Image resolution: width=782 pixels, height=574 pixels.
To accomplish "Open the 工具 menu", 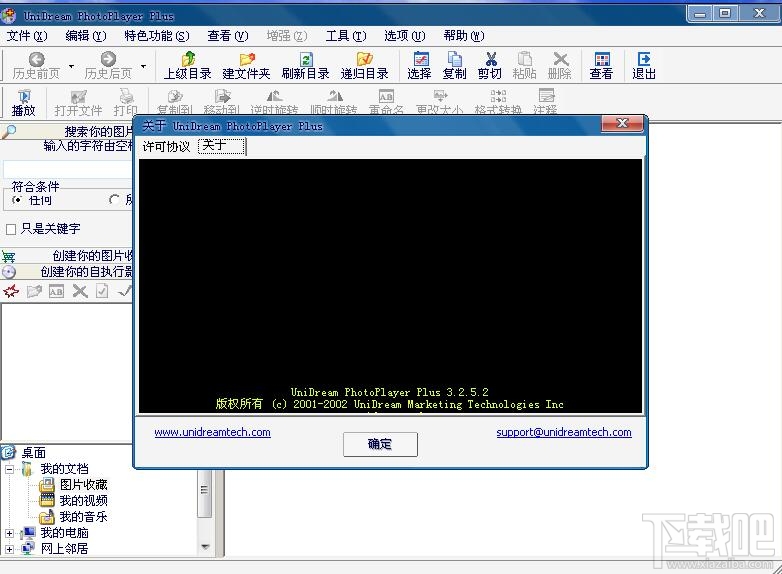I will [x=346, y=36].
